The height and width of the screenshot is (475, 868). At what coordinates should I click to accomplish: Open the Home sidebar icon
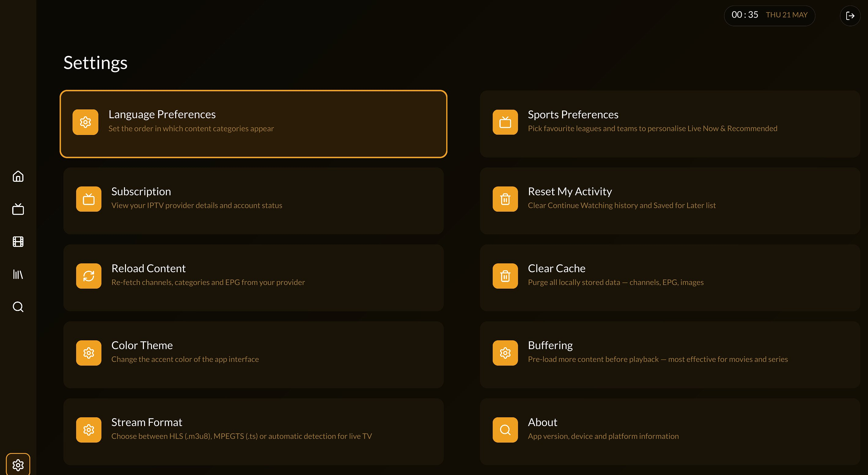(18, 176)
